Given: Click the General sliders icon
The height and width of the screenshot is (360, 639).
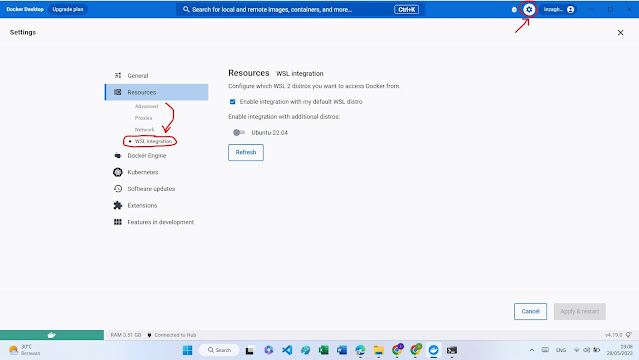Looking at the screenshot, I should [118, 75].
